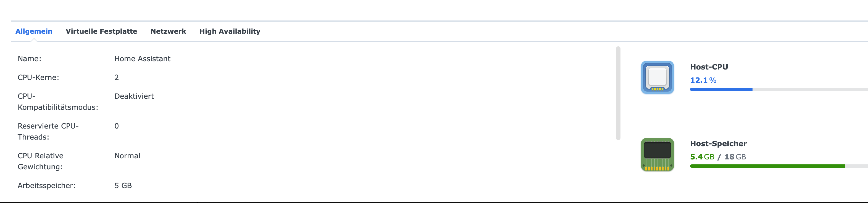The image size is (868, 203).
Task: Click the Host-Speicher usage progress bar
Action: point(779,166)
